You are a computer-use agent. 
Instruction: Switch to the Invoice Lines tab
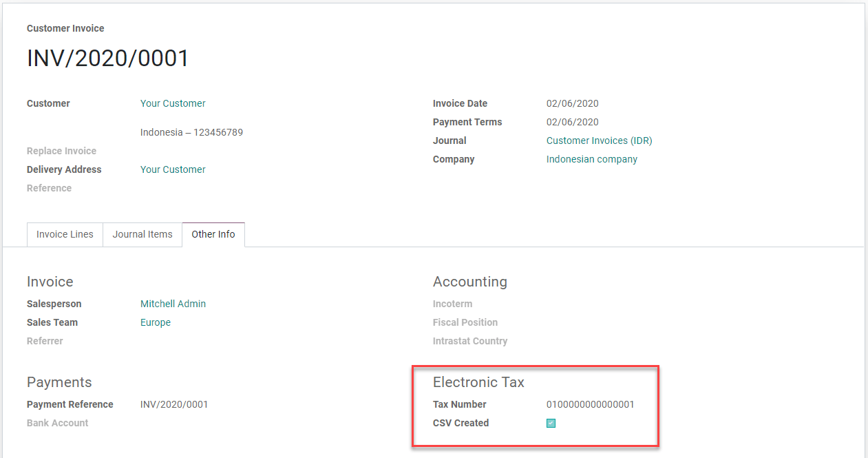[64, 234]
